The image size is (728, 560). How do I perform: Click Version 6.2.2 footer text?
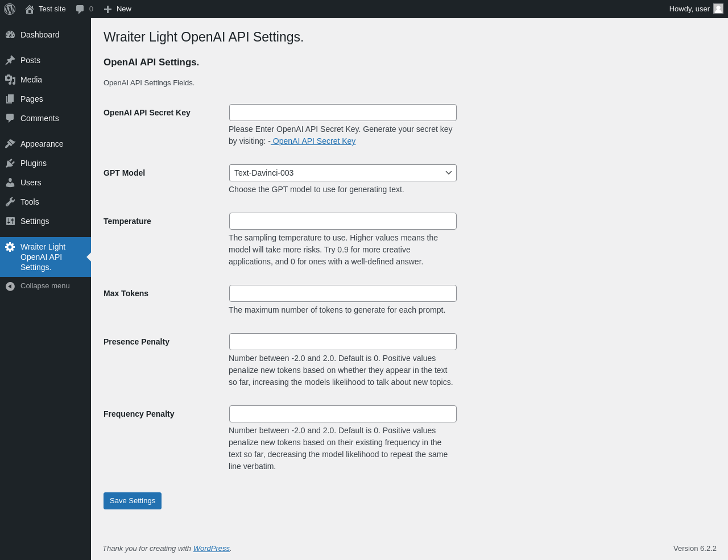pyautogui.click(x=695, y=548)
